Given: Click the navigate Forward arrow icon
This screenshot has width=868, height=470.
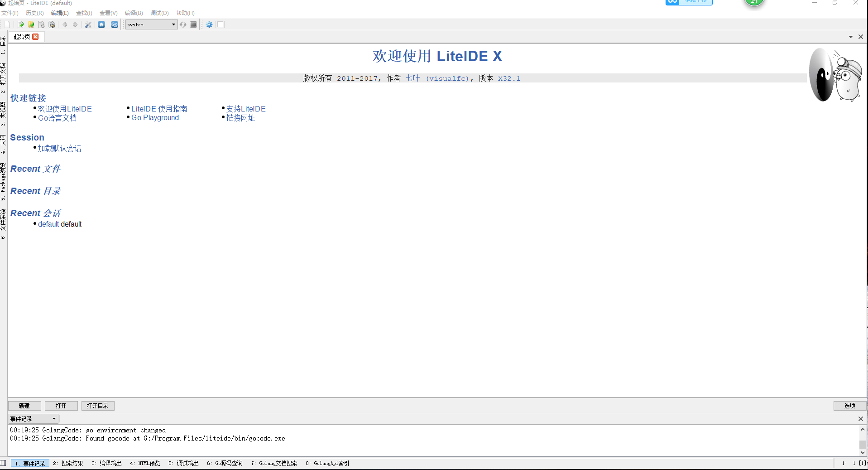Looking at the screenshot, I should click(75, 24).
